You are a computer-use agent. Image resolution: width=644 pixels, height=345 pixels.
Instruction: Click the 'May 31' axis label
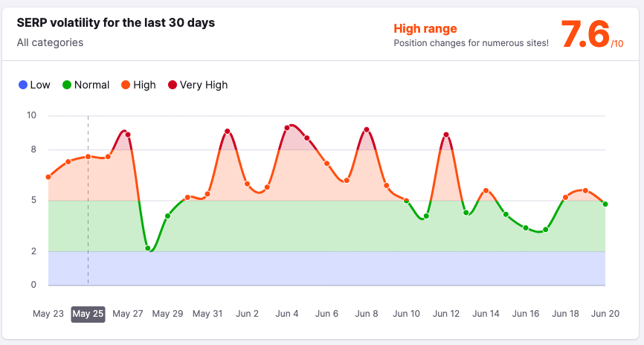(207, 314)
